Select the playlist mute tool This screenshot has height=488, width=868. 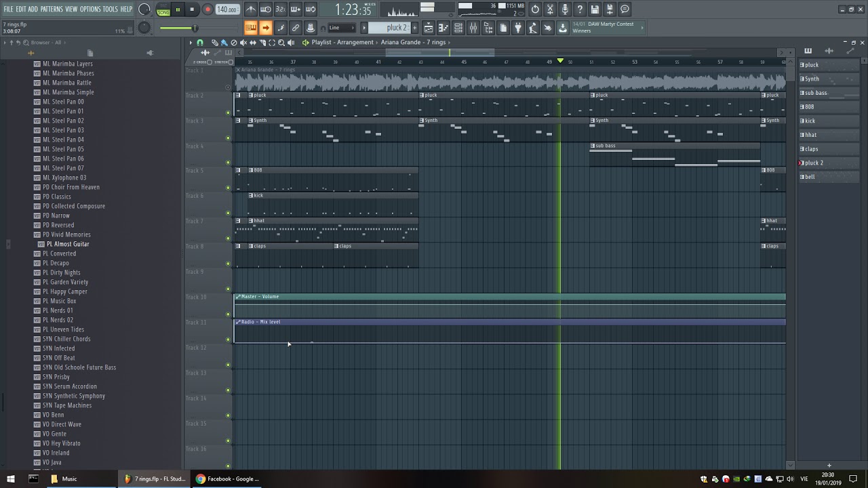[243, 43]
